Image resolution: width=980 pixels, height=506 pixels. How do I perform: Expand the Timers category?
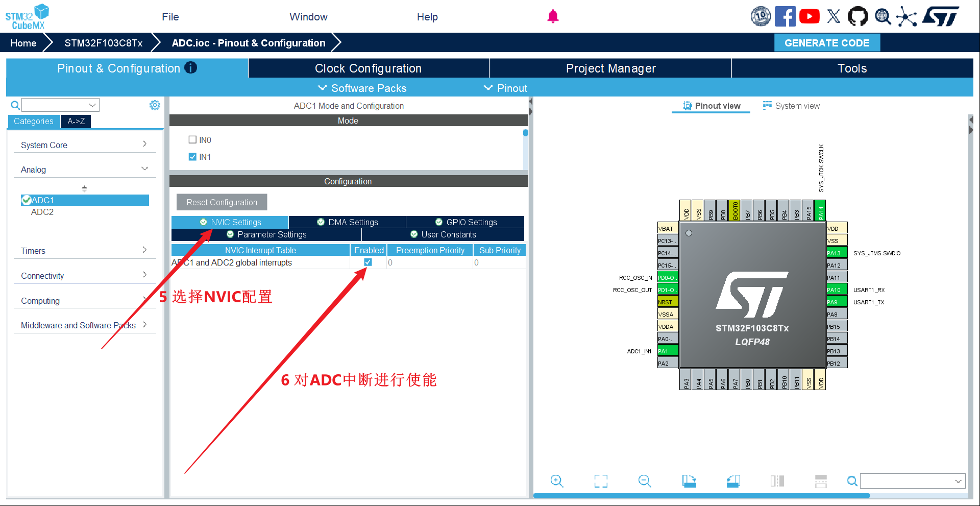[84, 251]
